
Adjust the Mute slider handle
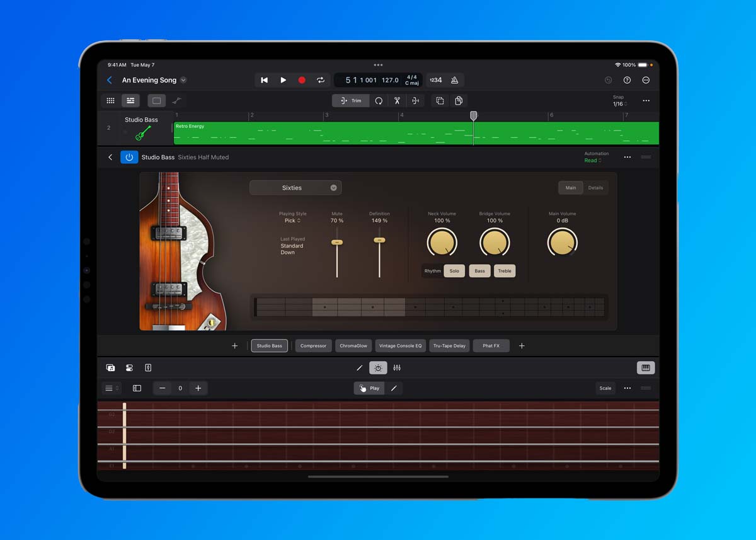[337, 242]
